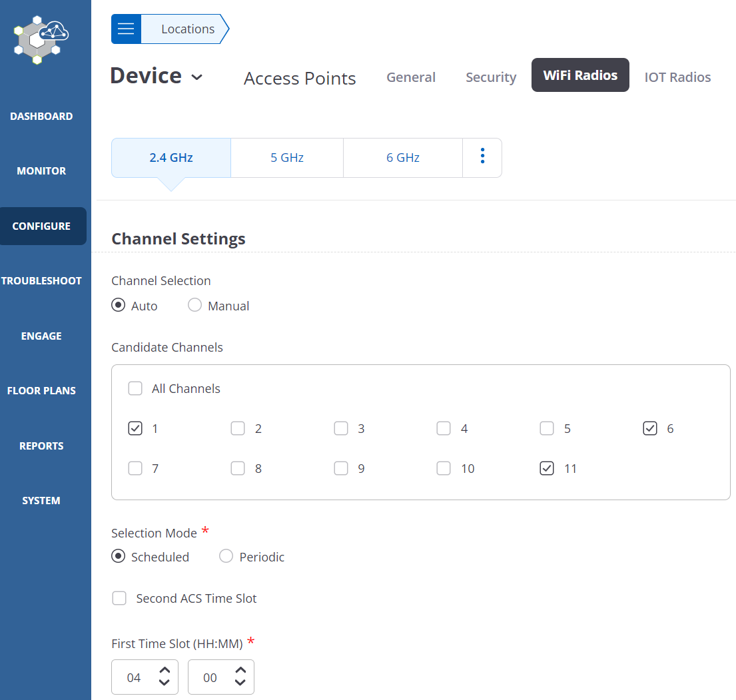Click the up arrow on the hours spinner
736x700 pixels.
[165, 671]
